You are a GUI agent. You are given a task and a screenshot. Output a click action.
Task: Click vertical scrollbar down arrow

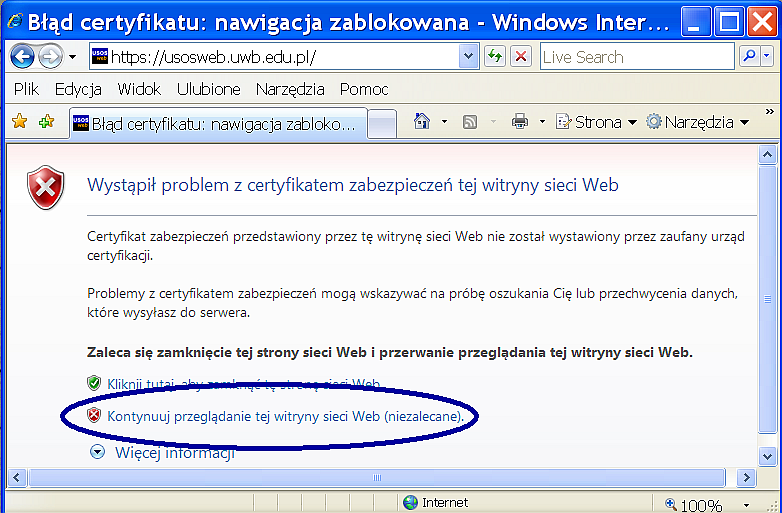(x=767, y=456)
